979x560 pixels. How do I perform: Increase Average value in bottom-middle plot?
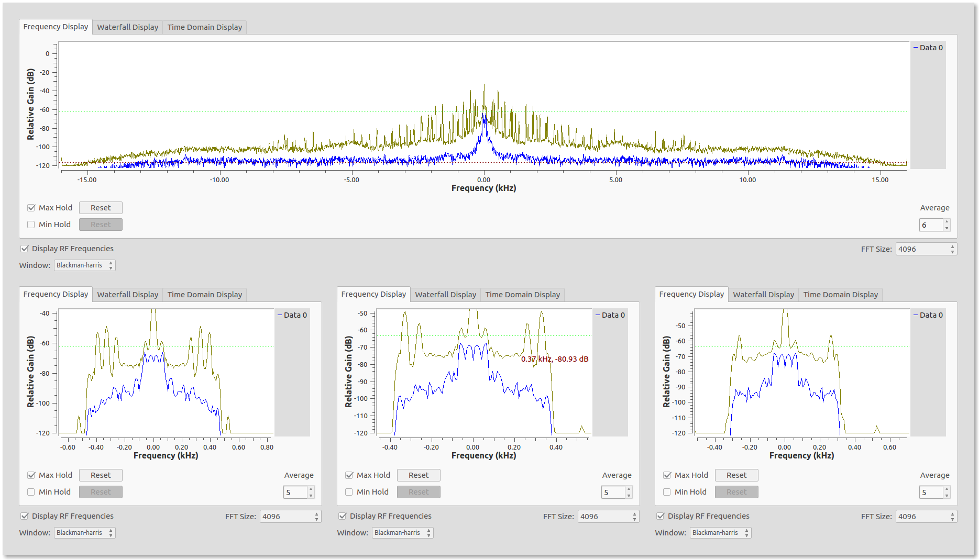tap(629, 489)
